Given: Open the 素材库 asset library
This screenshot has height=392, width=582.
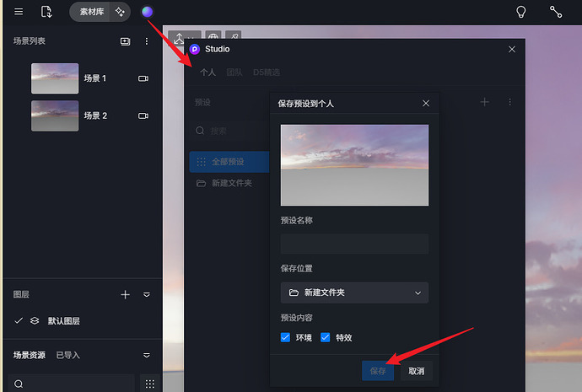Looking at the screenshot, I should click(x=92, y=12).
